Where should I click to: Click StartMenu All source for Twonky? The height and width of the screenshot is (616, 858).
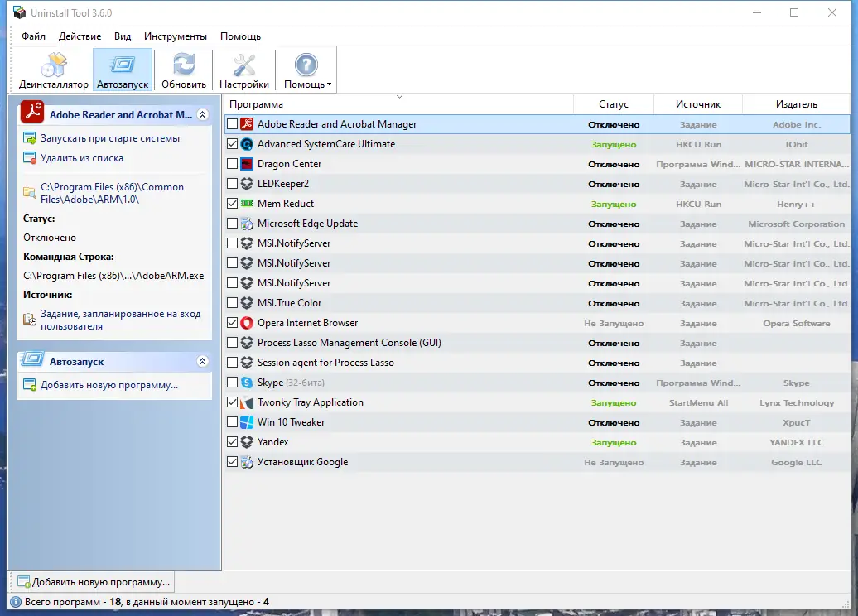tap(698, 402)
